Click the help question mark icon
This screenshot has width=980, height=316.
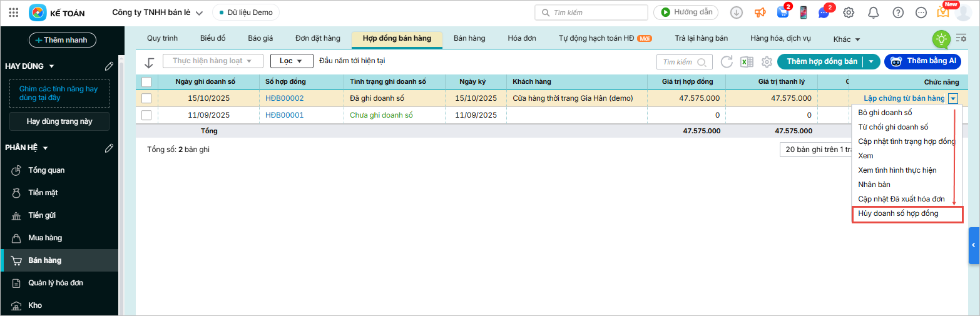898,13
